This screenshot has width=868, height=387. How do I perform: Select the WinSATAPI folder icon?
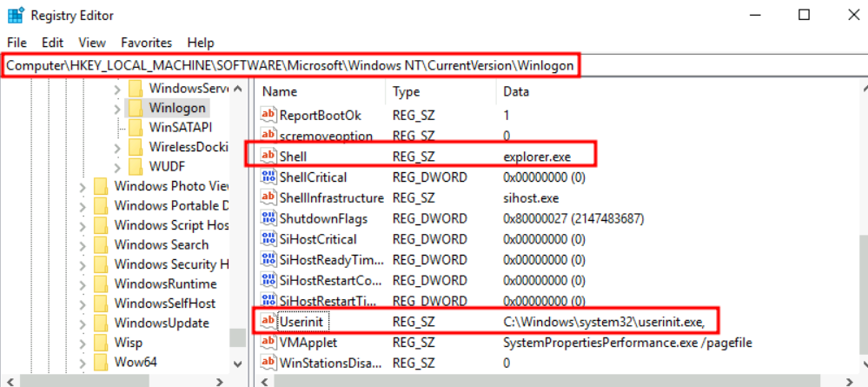(136, 128)
